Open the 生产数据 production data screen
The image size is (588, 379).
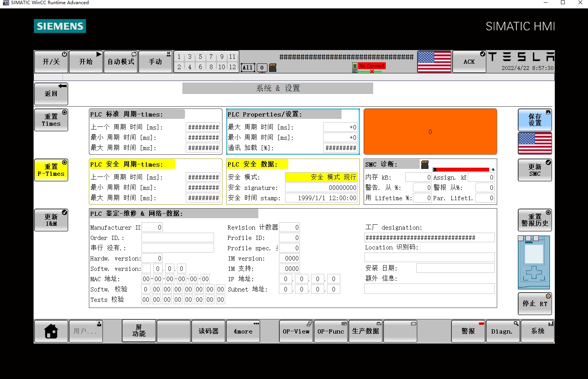coord(366,331)
